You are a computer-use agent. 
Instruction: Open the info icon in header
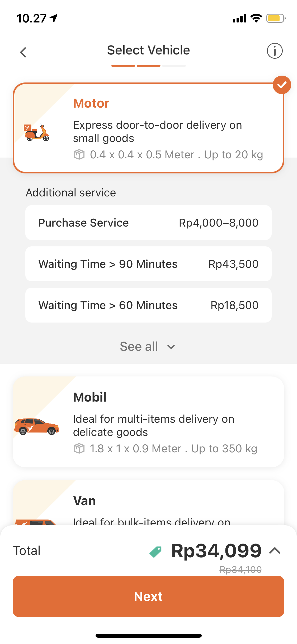coord(275,51)
